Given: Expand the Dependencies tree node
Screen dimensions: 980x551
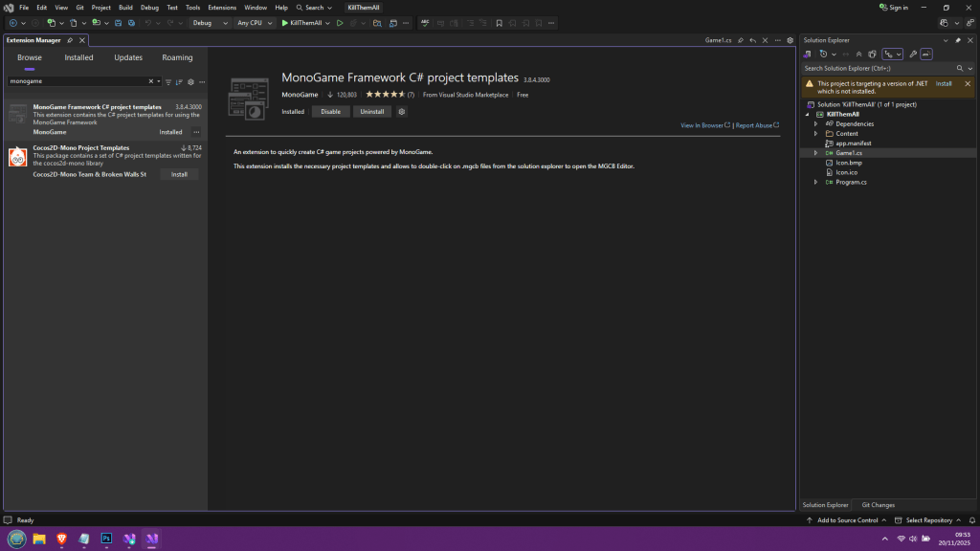Looking at the screenshot, I should (815, 123).
